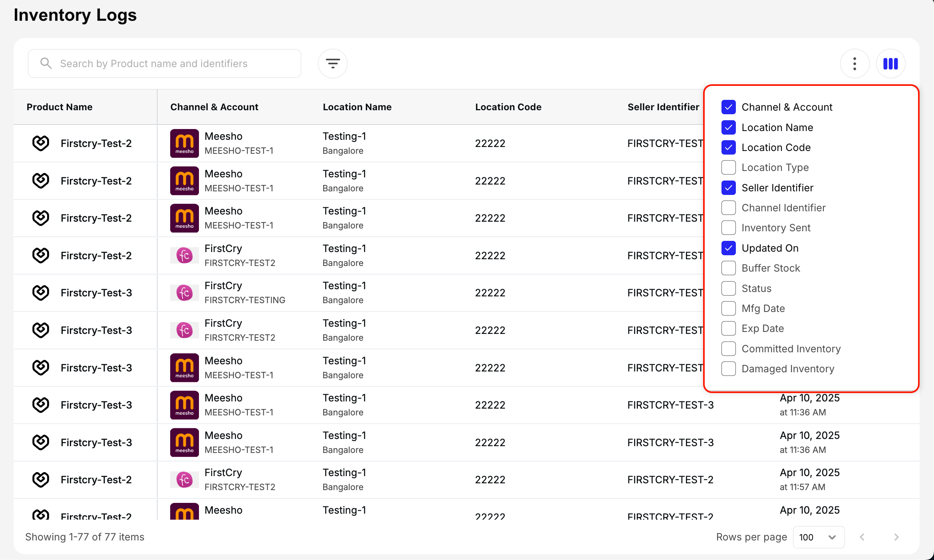Uncheck the Location Code column checkbox
The height and width of the screenshot is (560, 934).
tap(728, 147)
